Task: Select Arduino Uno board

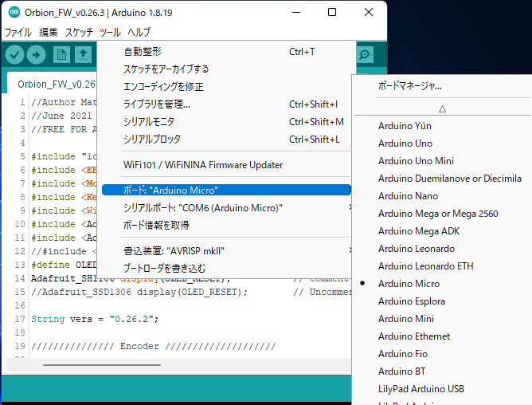Action: (443, 144)
